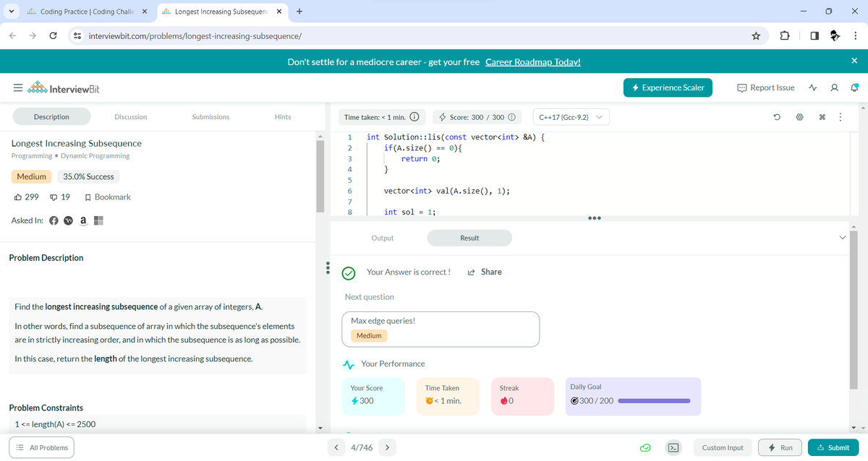Click the Experience Scaler button
868x461 pixels.
(668, 88)
